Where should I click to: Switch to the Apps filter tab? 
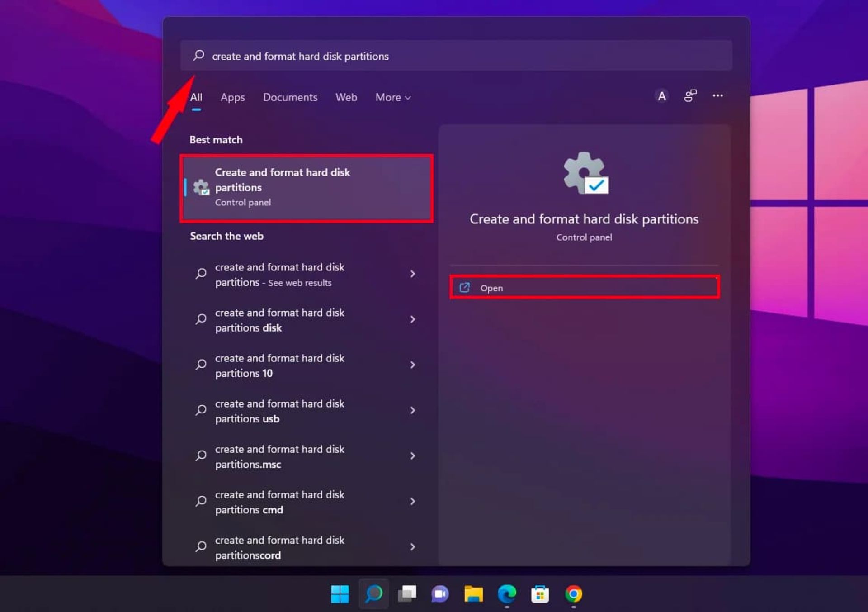pos(232,97)
